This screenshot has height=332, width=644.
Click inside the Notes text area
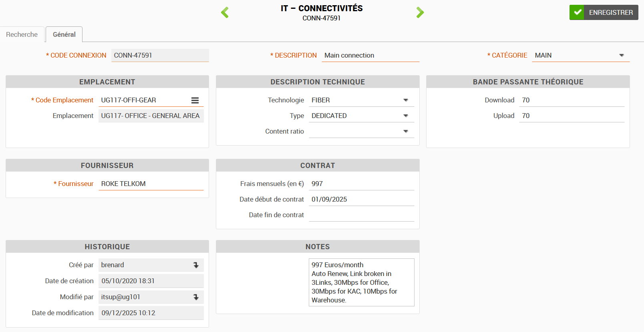361,282
